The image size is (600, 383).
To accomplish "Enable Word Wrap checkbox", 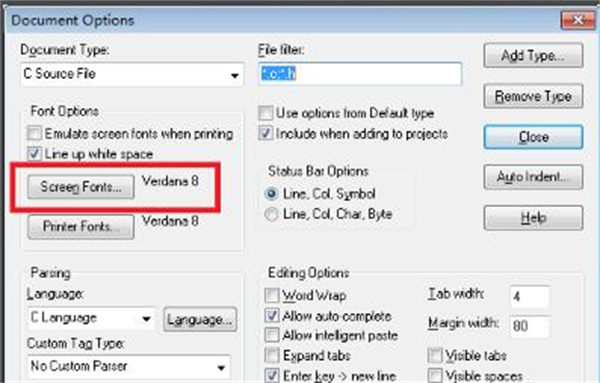I will click(272, 295).
